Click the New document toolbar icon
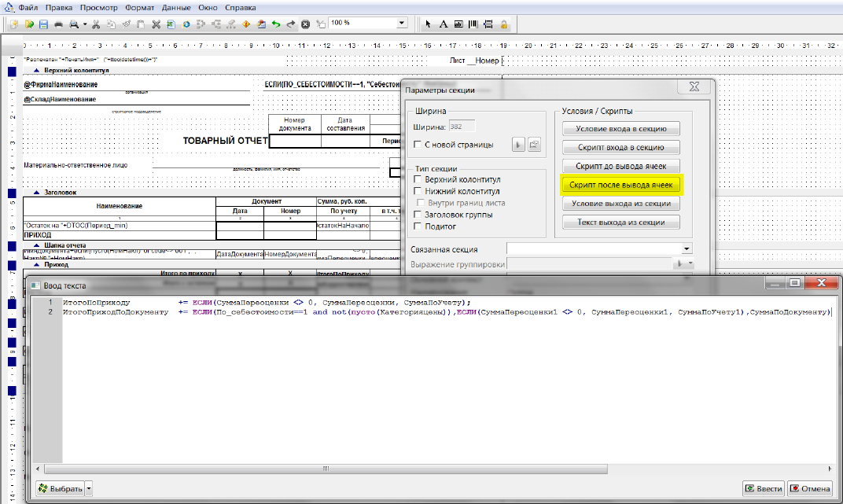 tap(14, 24)
